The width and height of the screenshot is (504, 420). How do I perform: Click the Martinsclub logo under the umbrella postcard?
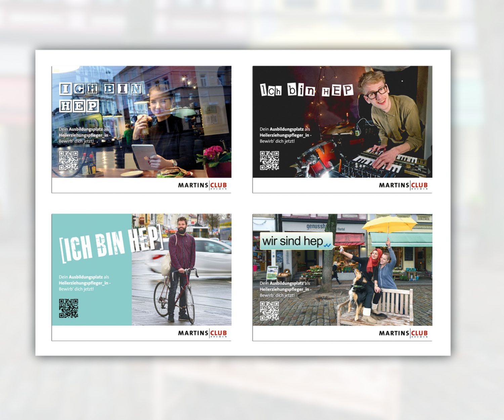403,333
